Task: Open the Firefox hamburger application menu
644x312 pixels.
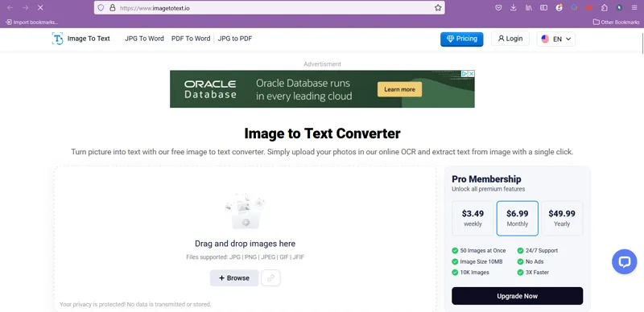Action: pos(634,7)
